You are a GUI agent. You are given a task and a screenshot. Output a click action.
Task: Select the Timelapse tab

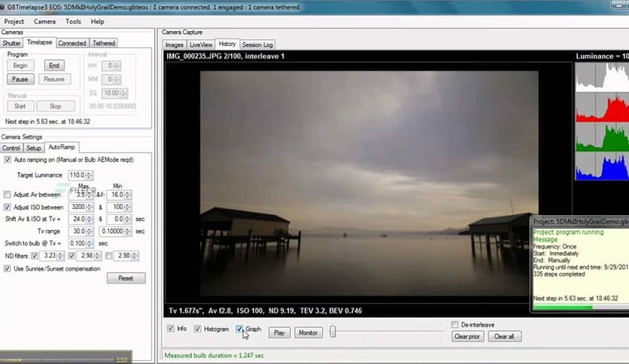pos(39,43)
